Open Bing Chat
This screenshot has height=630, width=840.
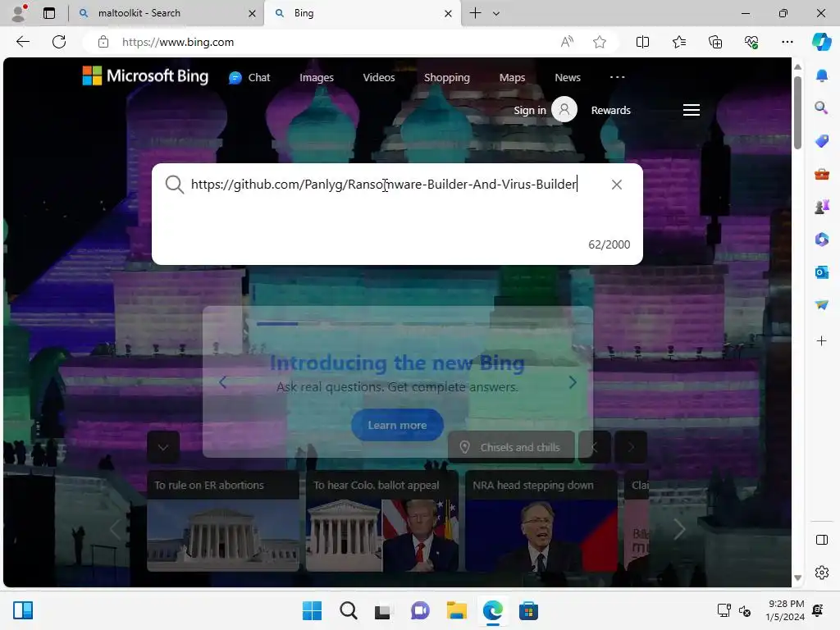coord(249,78)
